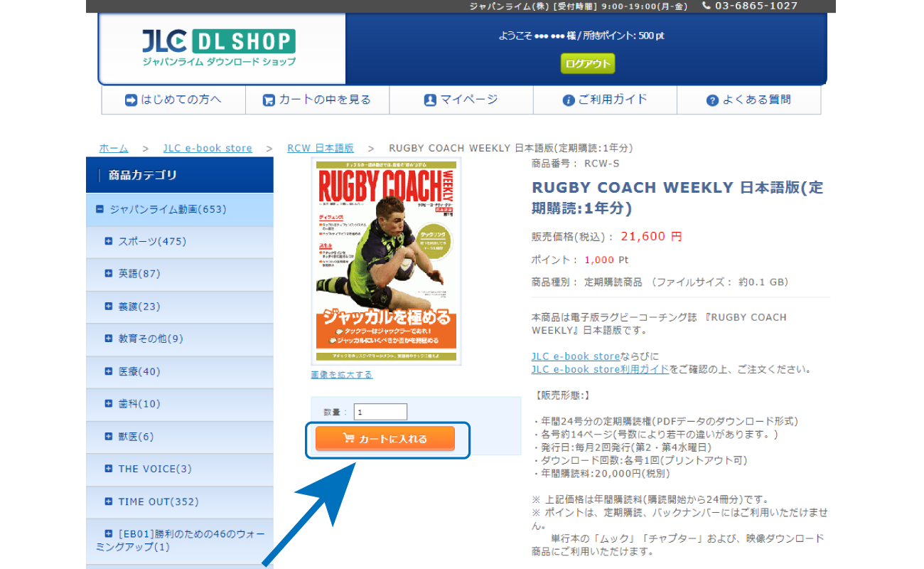Click the product title RUGBY COACH WEEKLY 日本語版
Viewport: 924px width, 569px height.
point(677,198)
